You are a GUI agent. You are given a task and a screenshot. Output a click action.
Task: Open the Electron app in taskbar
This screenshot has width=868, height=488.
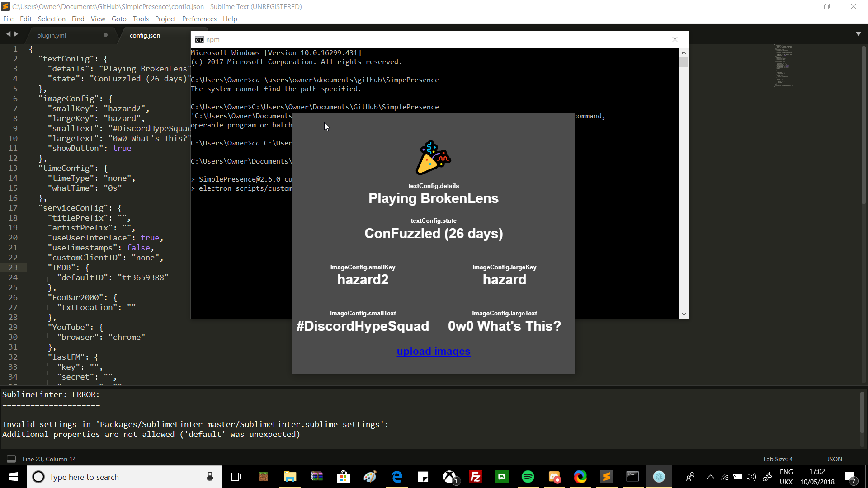click(659, 477)
